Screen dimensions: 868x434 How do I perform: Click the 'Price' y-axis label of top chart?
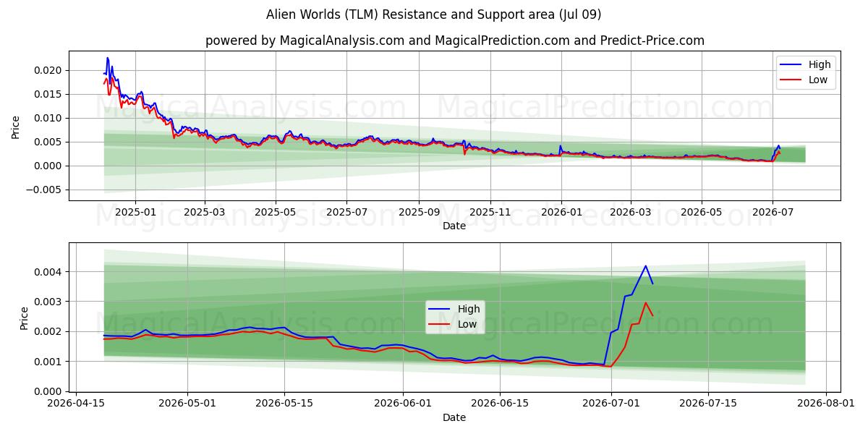click(16, 127)
